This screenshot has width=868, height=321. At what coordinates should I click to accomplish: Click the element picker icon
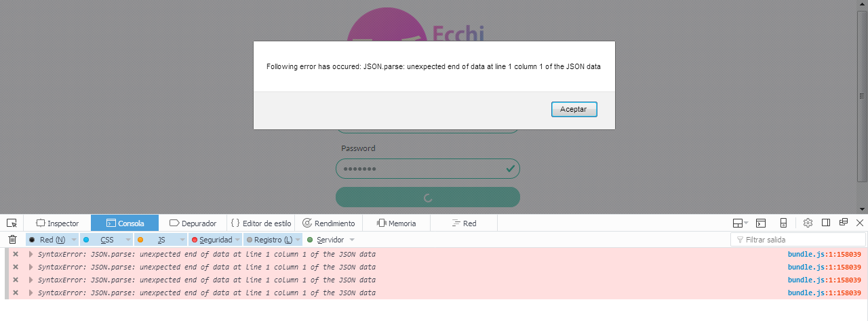click(x=12, y=223)
